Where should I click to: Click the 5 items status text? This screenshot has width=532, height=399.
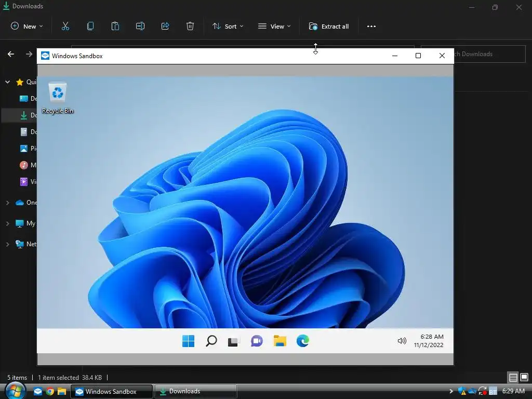click(x=17, y=378)
